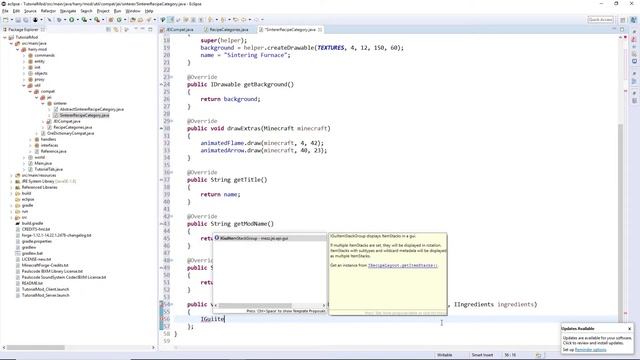Screen dimensions: 640x360
Task: Click Updates Available notification message text
Action: tap(597, 340)
